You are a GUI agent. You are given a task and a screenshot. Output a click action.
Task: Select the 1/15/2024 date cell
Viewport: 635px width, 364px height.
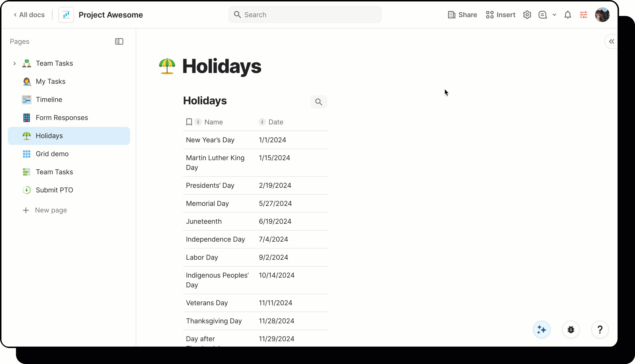coord(292,163)
